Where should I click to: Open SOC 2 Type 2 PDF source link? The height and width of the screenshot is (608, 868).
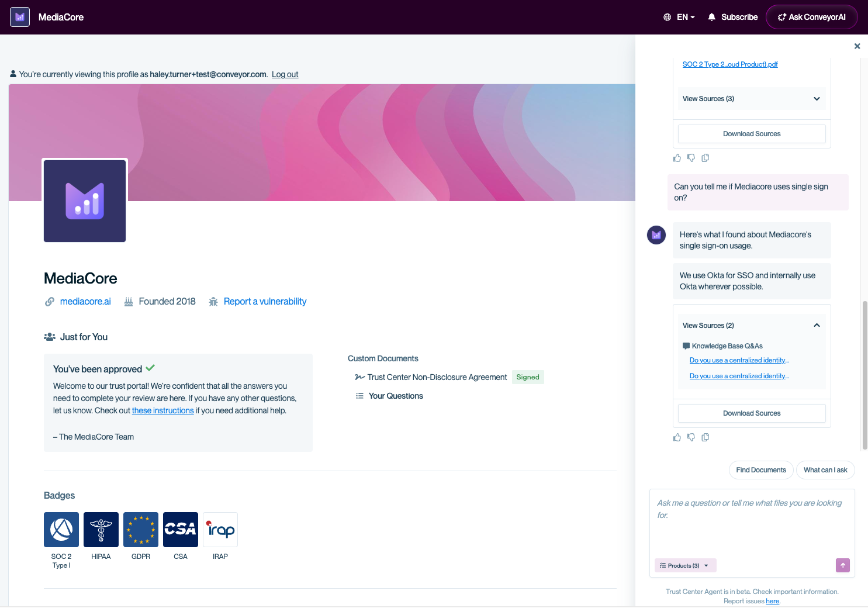tap(730, 64)
